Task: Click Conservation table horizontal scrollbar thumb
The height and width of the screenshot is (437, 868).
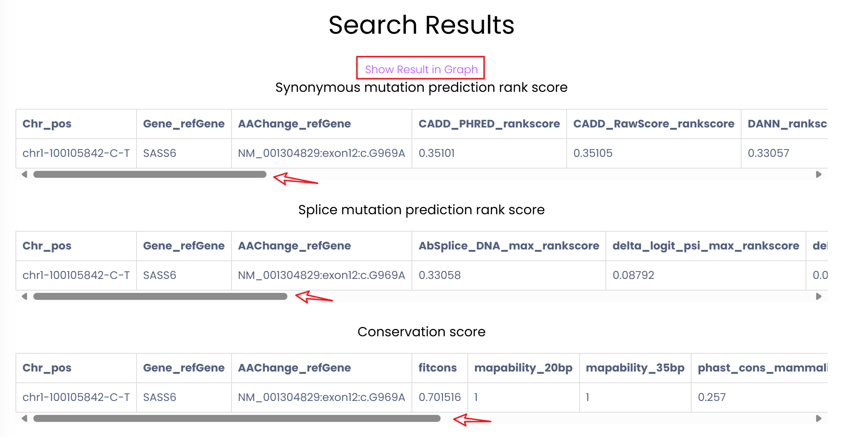Action: pyautogui.click(x=237, y=418)
